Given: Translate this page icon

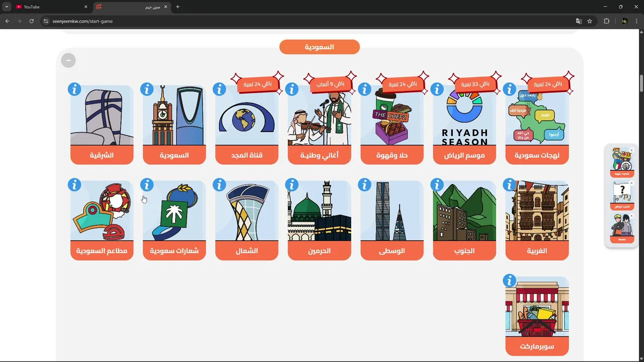Looking at the screenshot, I should [x=579, y=21].
